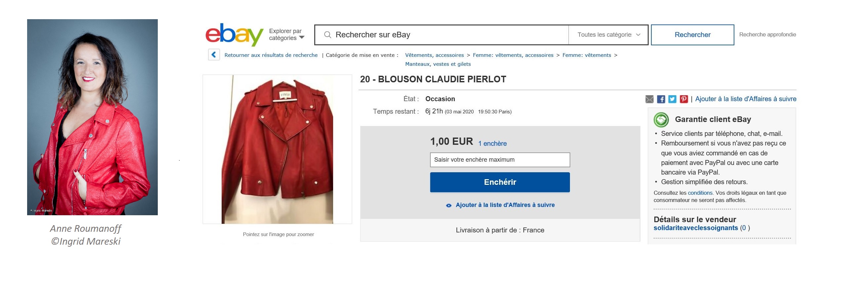The image size is (868, 283).
Task: Open the Recherche approfondie link
Action: (767, 35)
